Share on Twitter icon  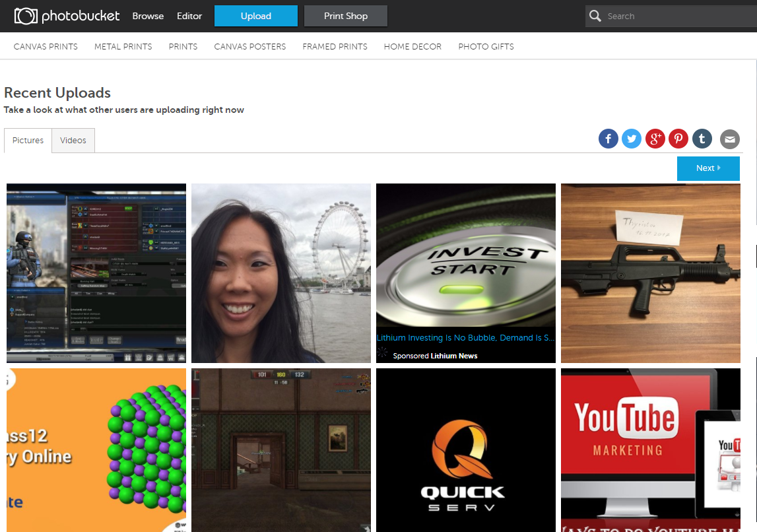pyautogui.click(x=632, y=139)
